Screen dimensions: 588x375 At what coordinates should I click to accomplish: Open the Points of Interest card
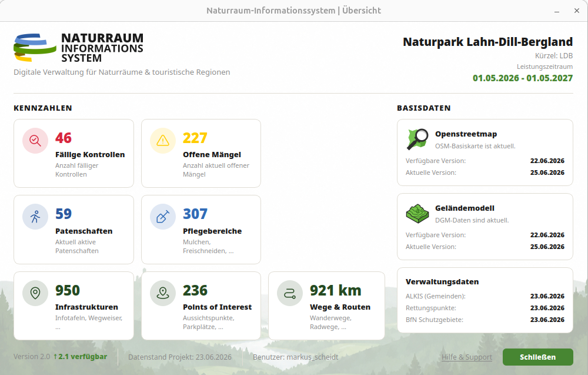[201, 306]
